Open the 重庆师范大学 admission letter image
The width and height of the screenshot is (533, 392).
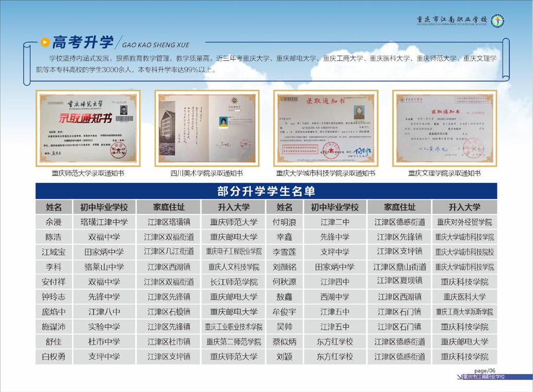tap(88, 129)
